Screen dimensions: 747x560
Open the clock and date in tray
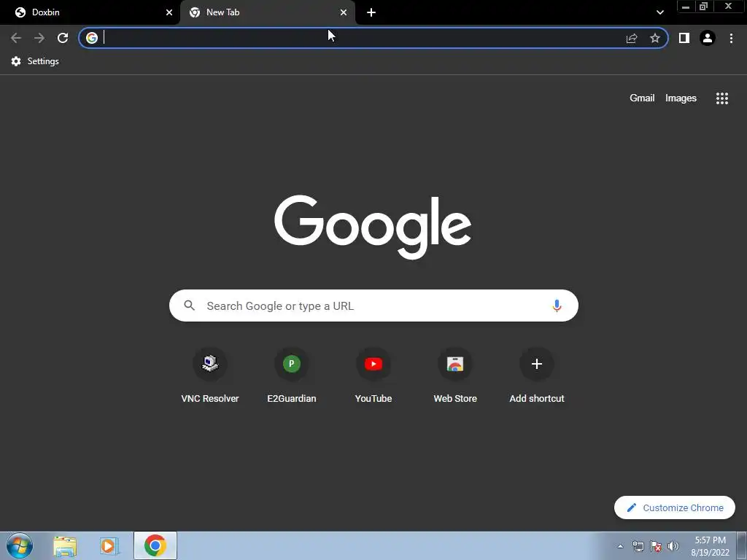[x=710, y=546]
